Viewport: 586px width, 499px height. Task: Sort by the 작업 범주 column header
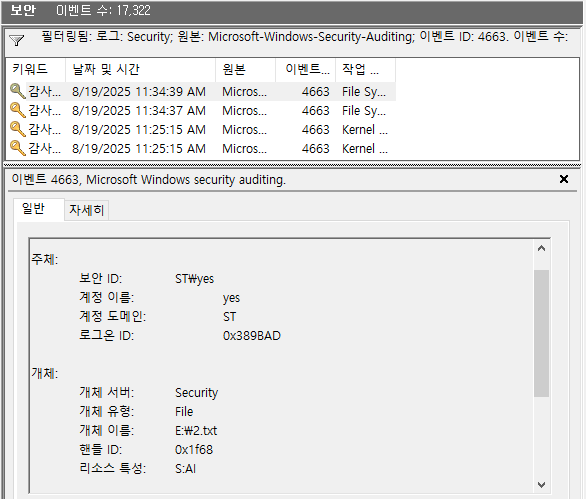pyautogui.click(x=366, y=70)
